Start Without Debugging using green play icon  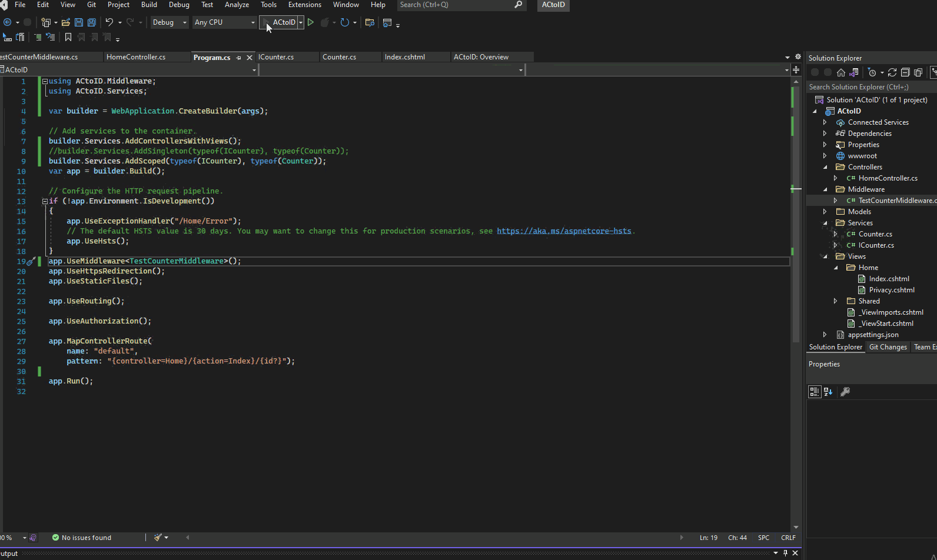[x=311, y=22]
